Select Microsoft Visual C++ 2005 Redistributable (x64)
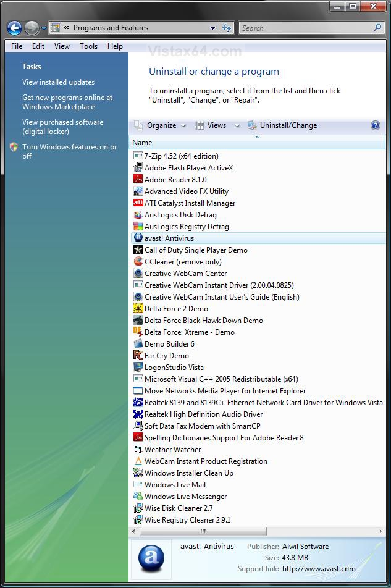This screenshot has height=588, width=391. point(221,379)
